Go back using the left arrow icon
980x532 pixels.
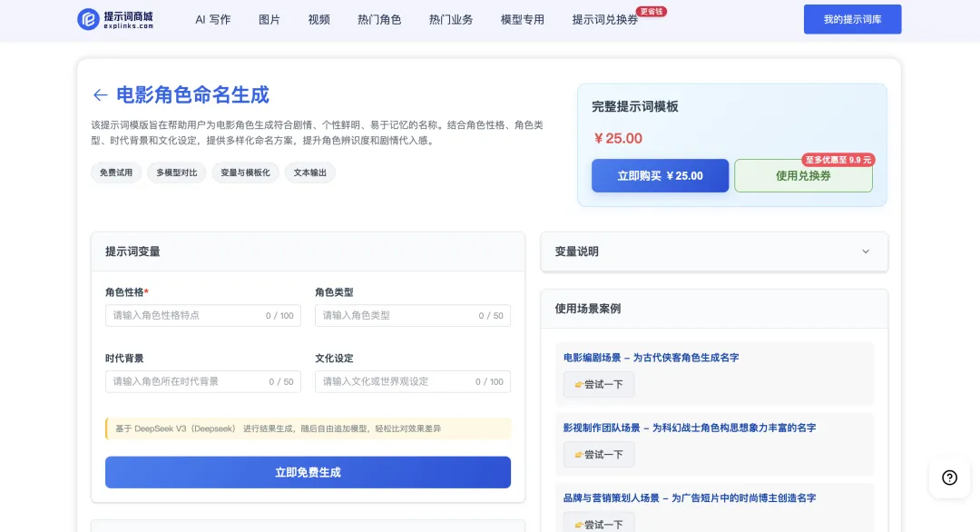pyautogui.click(x=100, y=95)
